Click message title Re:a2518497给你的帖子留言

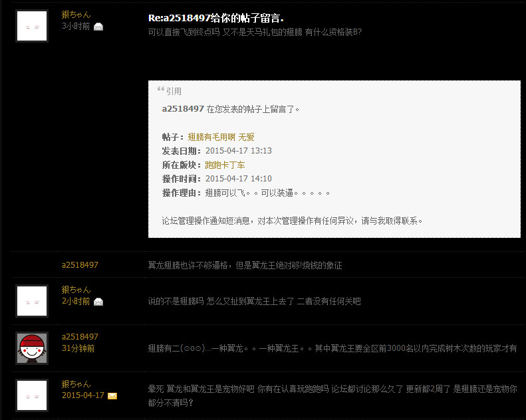(x=216, y=18)
